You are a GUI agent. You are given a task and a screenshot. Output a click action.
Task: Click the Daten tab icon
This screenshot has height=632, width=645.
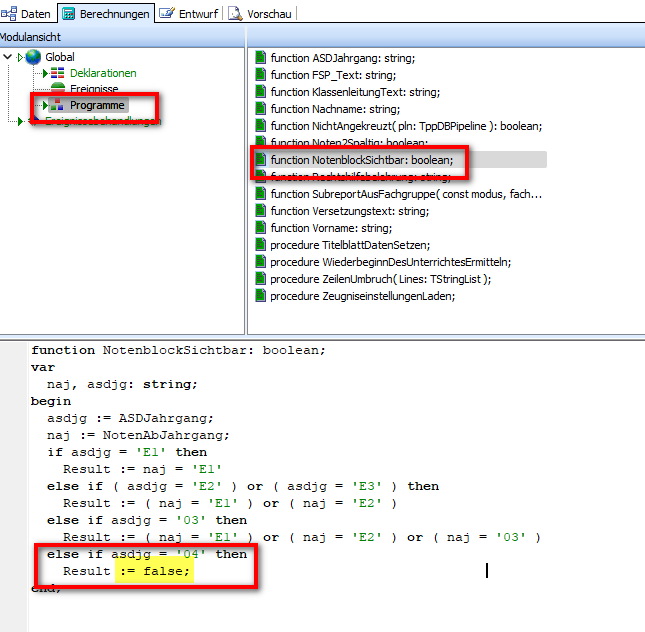9,14
